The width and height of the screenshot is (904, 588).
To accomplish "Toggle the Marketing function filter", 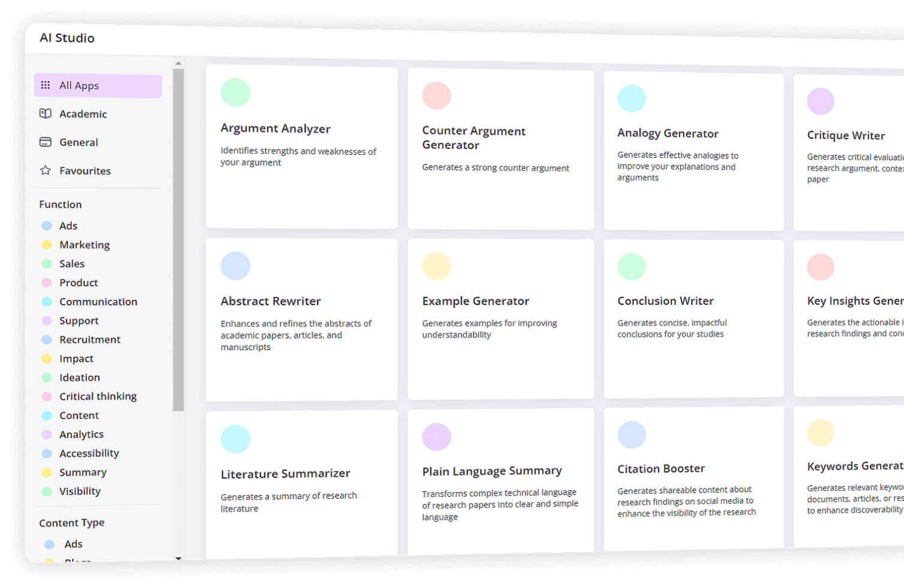I will coord(84,245).
